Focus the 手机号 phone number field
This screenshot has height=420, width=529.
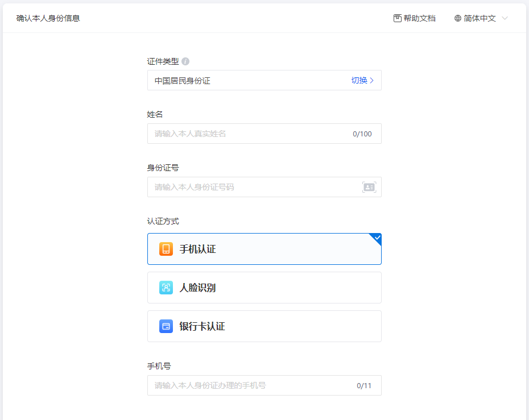[x=250, y=385]
